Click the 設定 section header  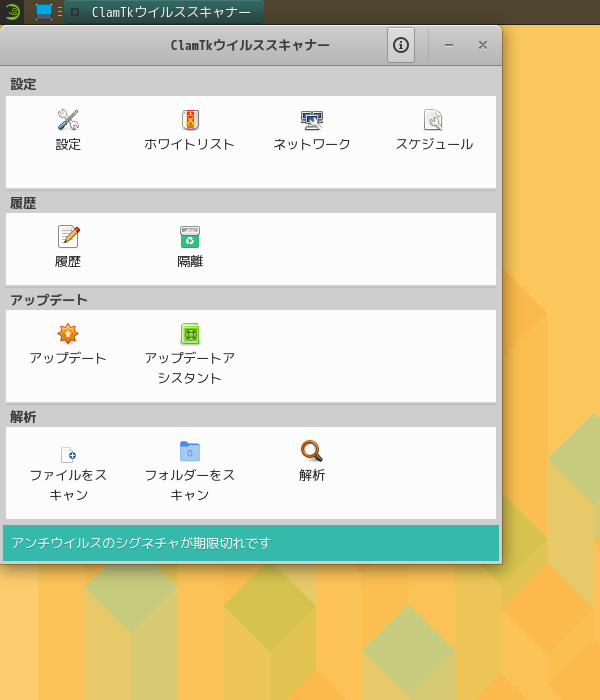click(x=23, y=84)
